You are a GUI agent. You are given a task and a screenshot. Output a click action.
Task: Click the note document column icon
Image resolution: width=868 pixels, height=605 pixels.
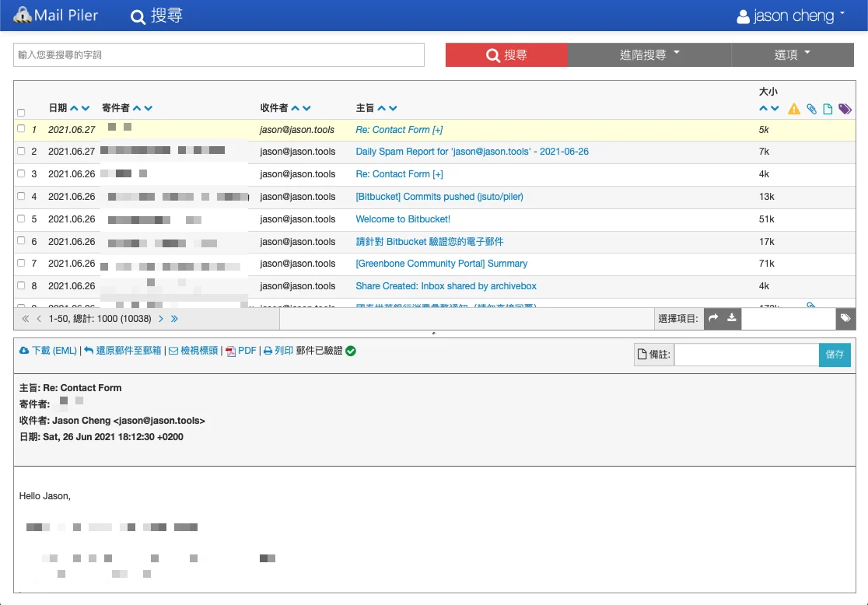[828, 109]
